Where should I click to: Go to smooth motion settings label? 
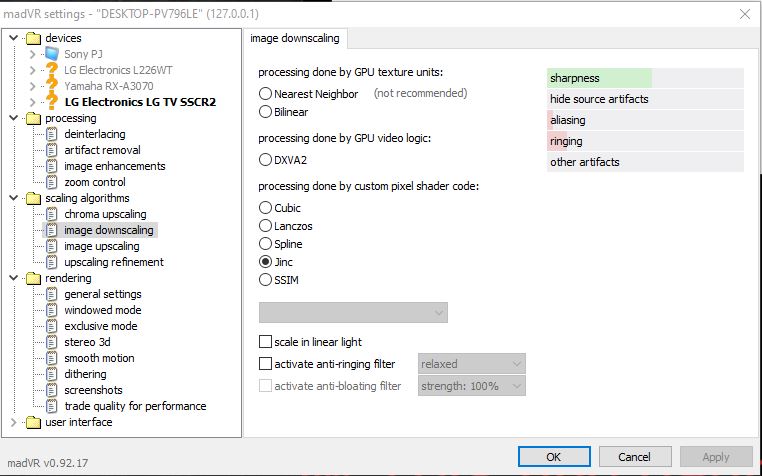(99, 358)
